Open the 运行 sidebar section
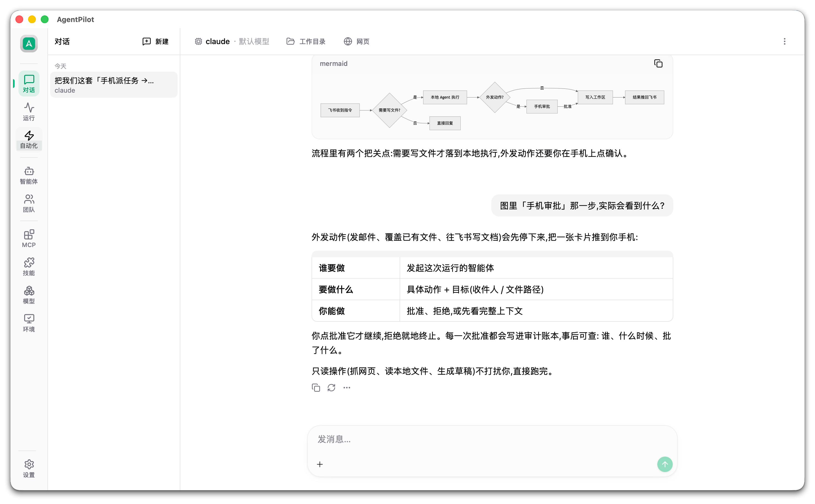Image resolution: width=815 pixels, height=504 pixels. 29,111
